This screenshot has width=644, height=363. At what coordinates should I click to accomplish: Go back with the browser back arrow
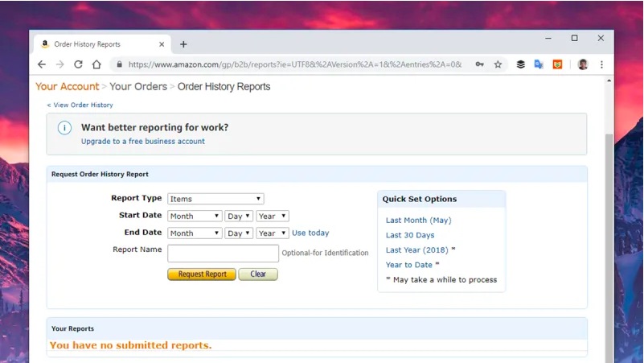coord(42,64)
